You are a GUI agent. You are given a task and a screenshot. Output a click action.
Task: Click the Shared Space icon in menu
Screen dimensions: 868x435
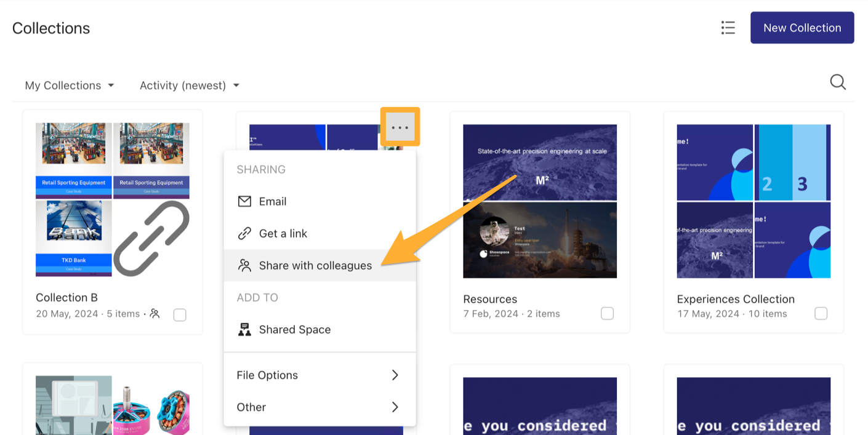coord(244,329)
